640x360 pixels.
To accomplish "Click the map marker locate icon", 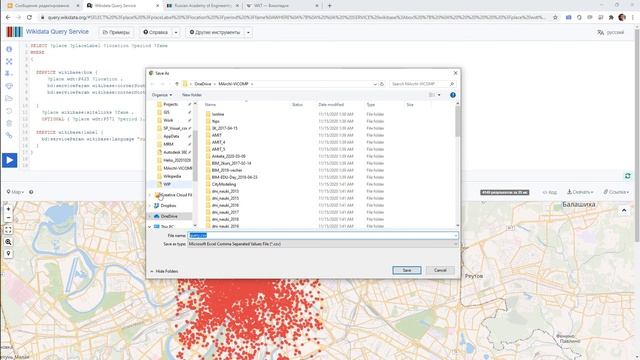I will [x=8, y=253].
